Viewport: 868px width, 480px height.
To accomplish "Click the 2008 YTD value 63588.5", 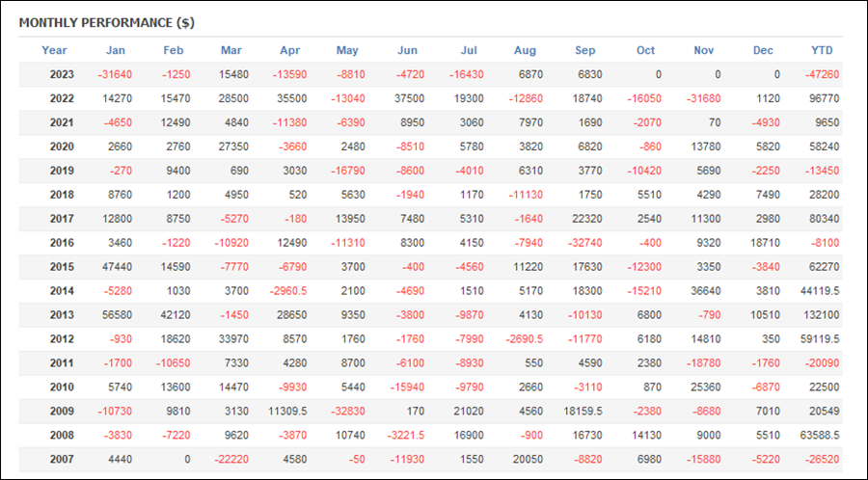I will click(819, 436).
